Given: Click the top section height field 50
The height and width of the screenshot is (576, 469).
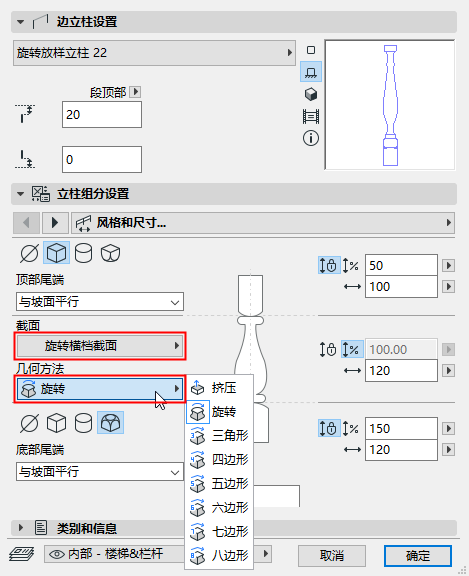Looking at the screenshot, I should point(401,265).
